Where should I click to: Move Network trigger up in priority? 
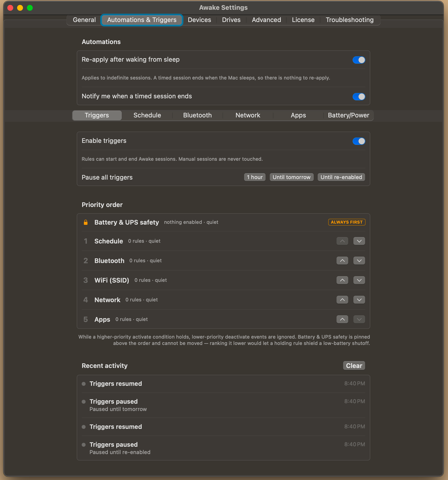point(342,300)
